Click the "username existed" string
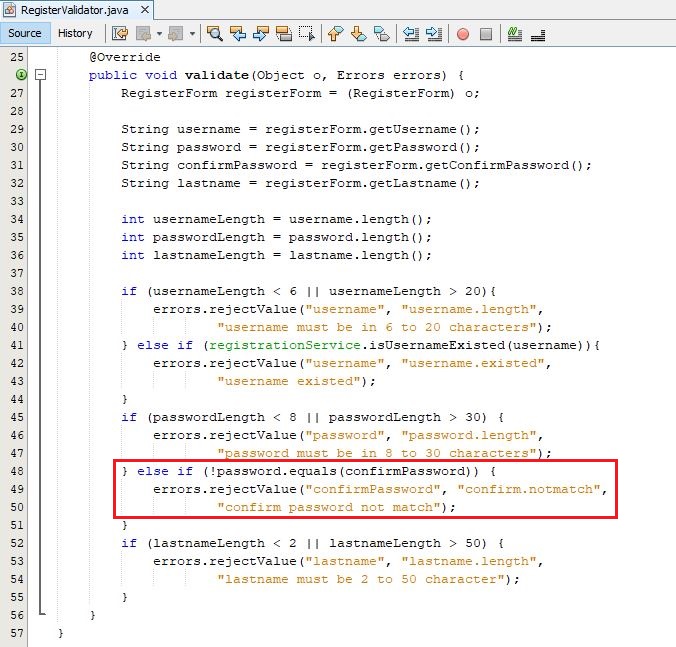This screenshot has height=647, width=676. (x=288, y=381)
